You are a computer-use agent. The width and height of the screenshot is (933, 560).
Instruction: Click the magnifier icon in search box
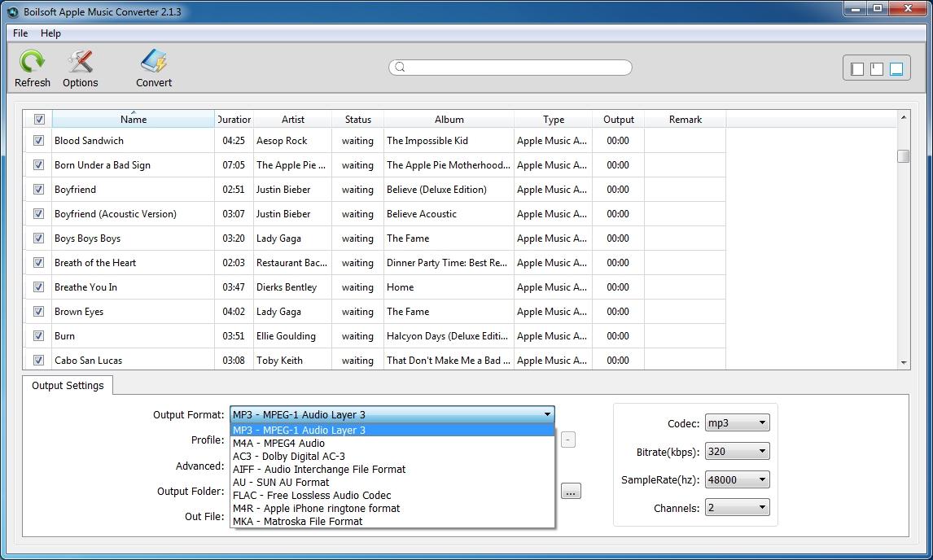click(400, 68)
